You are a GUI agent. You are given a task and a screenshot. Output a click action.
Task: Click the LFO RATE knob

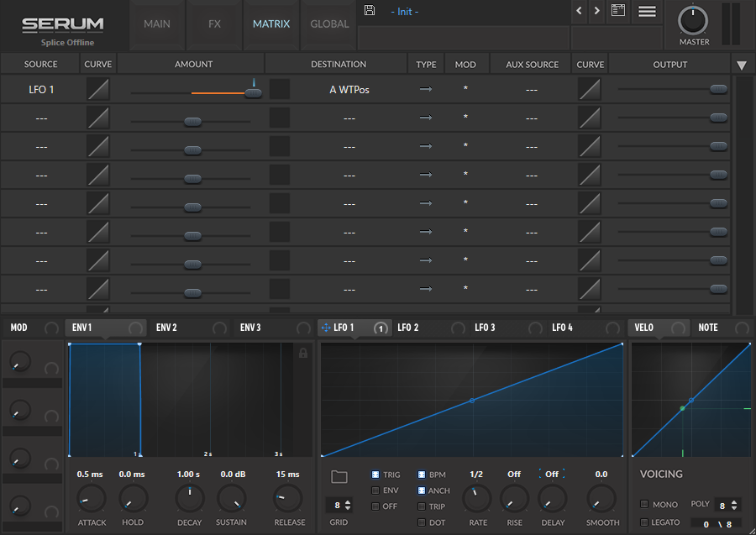477,498
